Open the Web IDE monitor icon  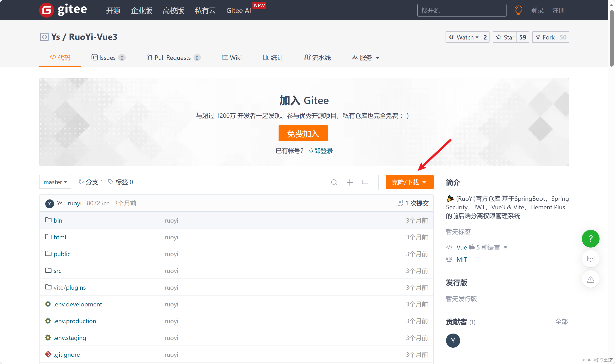pyautogui.click(x=365, y=182)
